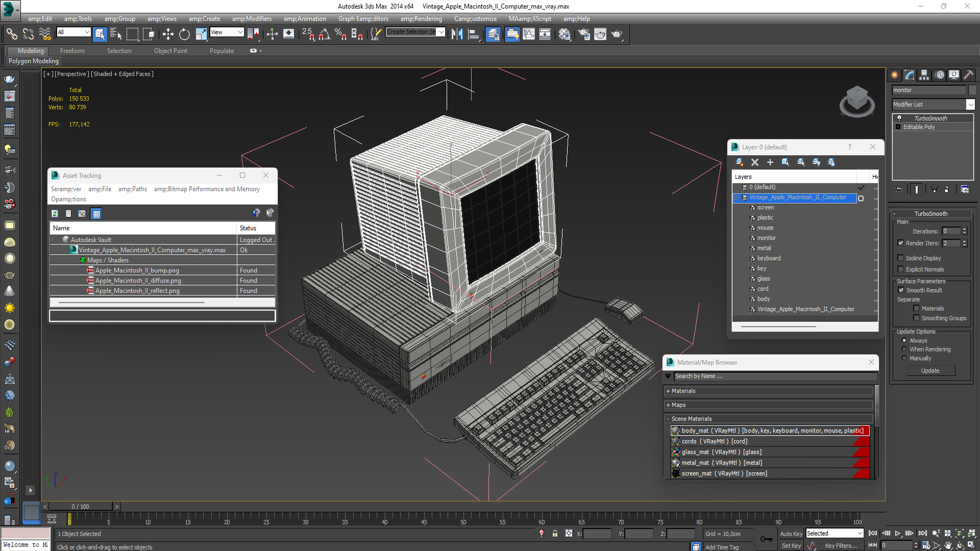Click the Auto Key button
This screenshot has height=551, width=980.
pyautogui.click(x=791, y=534)
